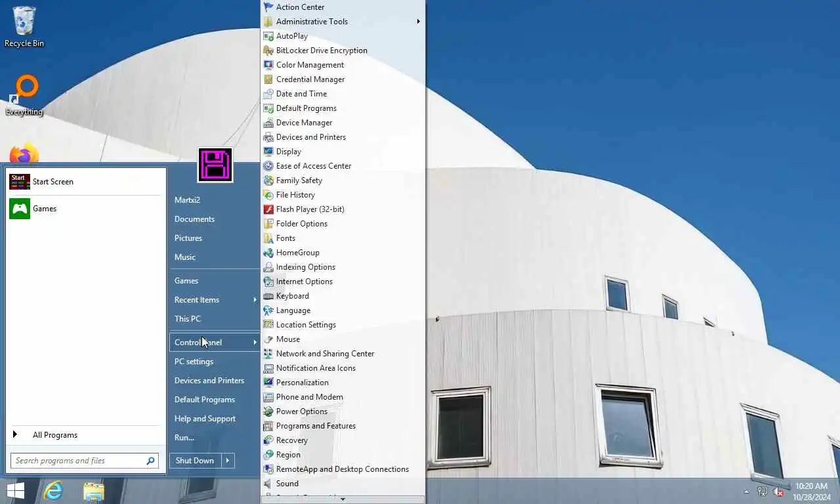Screen dimensions: 840x504
Task: Click the Flash Player (32-bit) icon
Action: [x=268, y=209]
